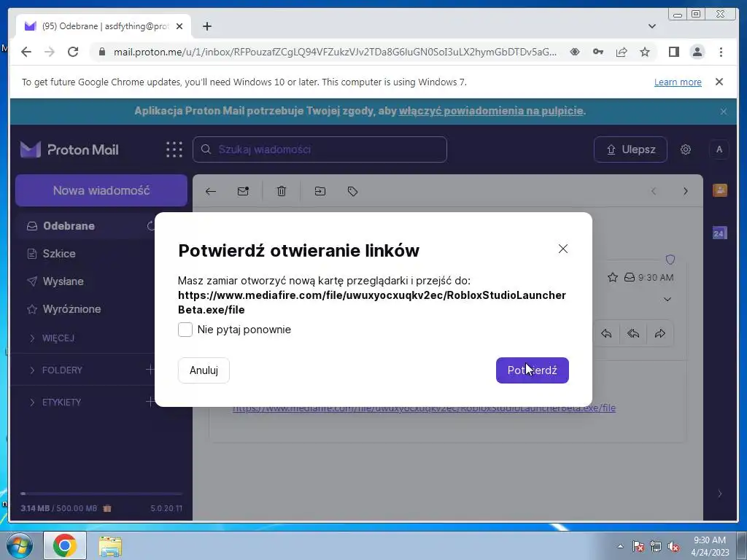Focus the Szukaj wiadomości search field
Screen dimensions: 747x560
click(320, 149)
